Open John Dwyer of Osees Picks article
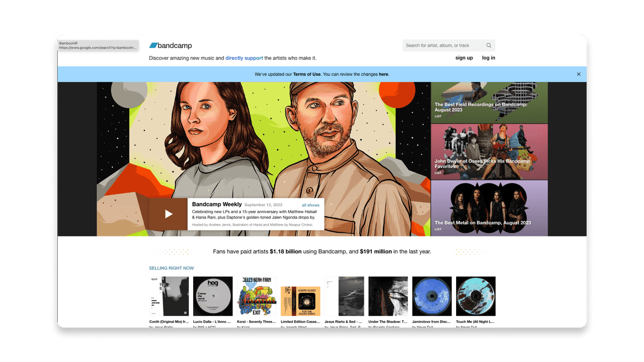The width and height of the screenshot is (644, 362). tap(489, 152)
